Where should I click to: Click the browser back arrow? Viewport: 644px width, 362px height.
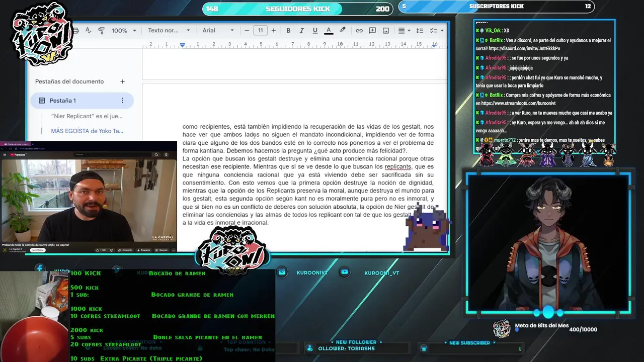tap(3, 149)
